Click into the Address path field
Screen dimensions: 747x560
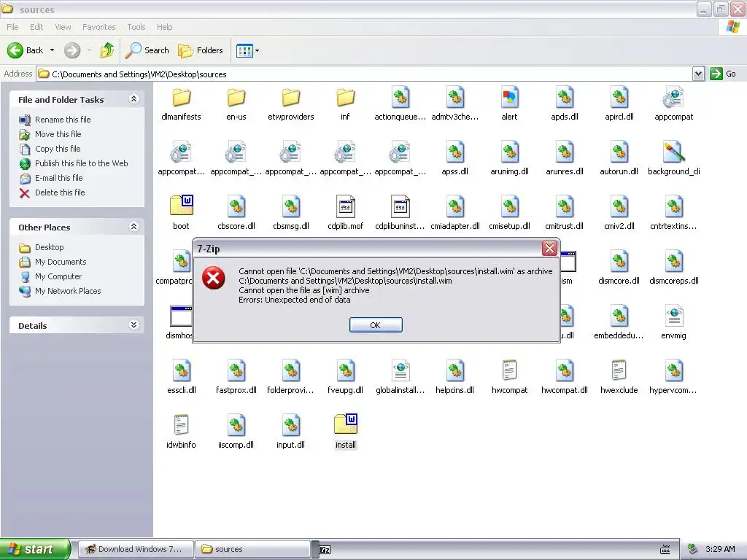(x=365, y=74)
